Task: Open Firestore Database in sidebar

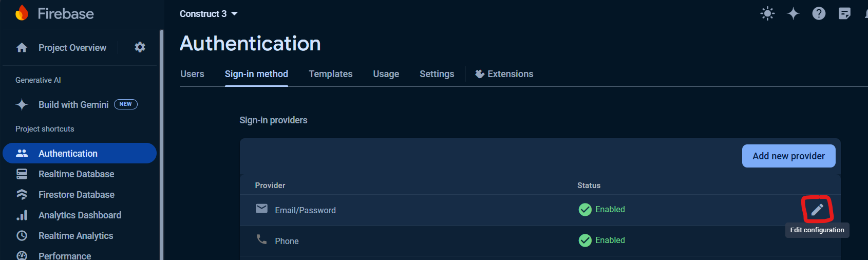Action: tap(76, 195)
